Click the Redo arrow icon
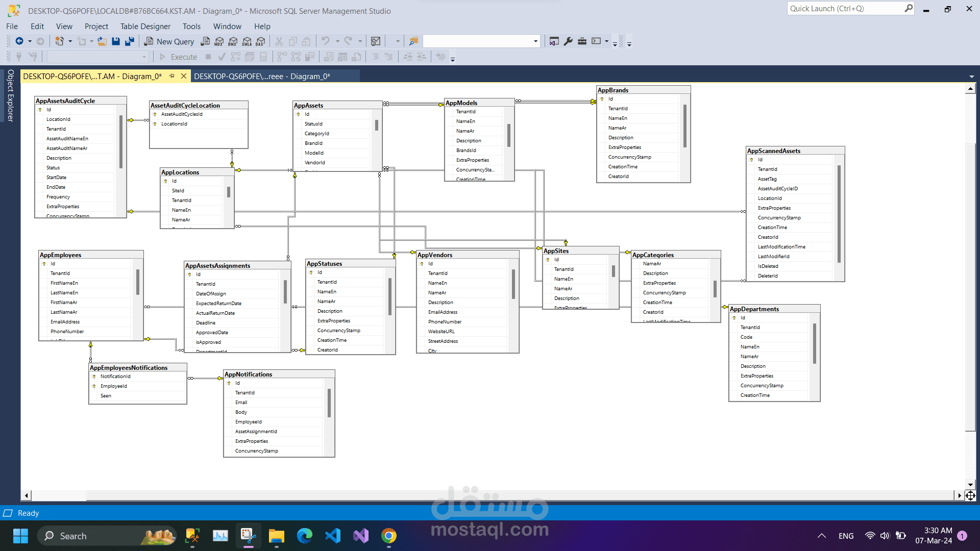The image size is (980, 551). [348, 41]
